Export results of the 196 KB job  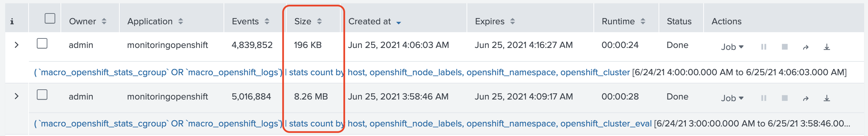[x=827, y=47]
